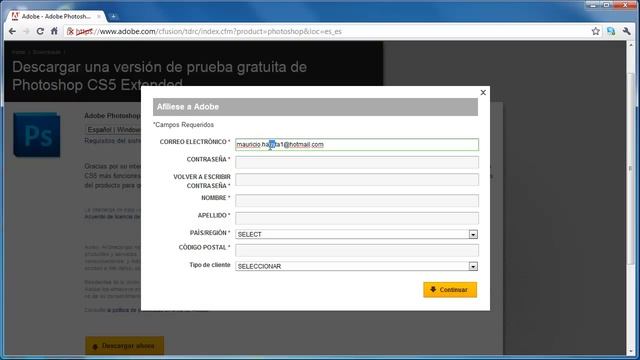
Task: Open the browser home page icon
Action: pos(54,31)
